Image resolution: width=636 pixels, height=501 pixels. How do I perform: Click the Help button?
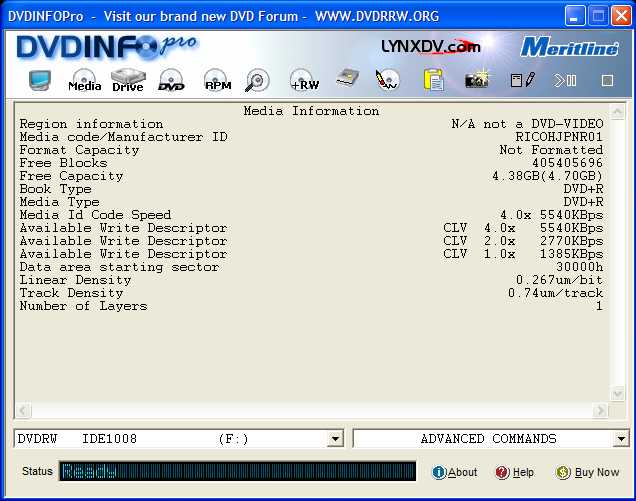tap(515, 472)
